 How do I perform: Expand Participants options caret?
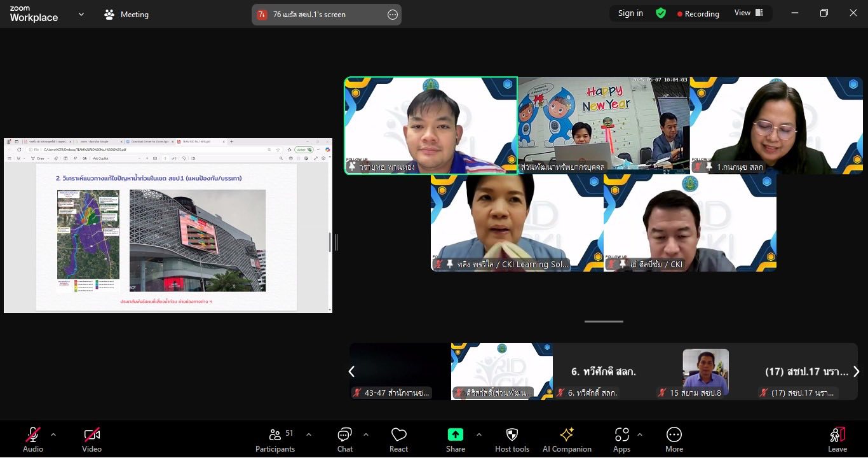pyautogui.click(x=309, y=434)
